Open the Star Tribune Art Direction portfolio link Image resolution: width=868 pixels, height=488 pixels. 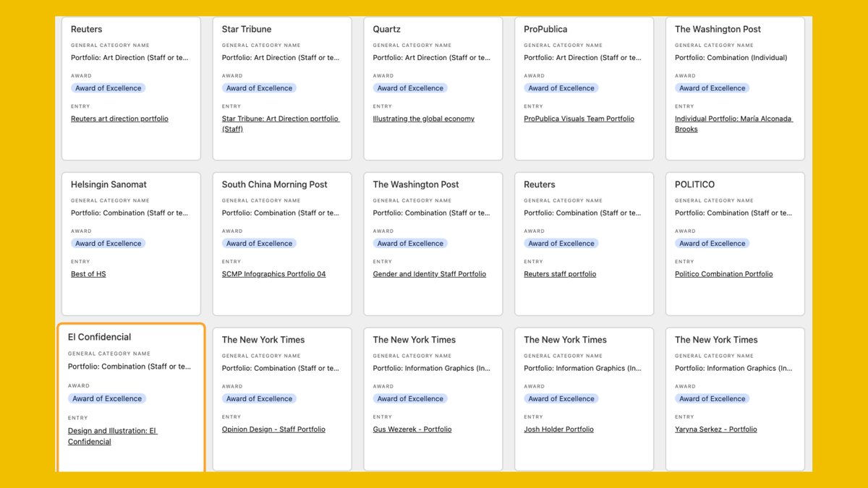(x=281, y=124)
